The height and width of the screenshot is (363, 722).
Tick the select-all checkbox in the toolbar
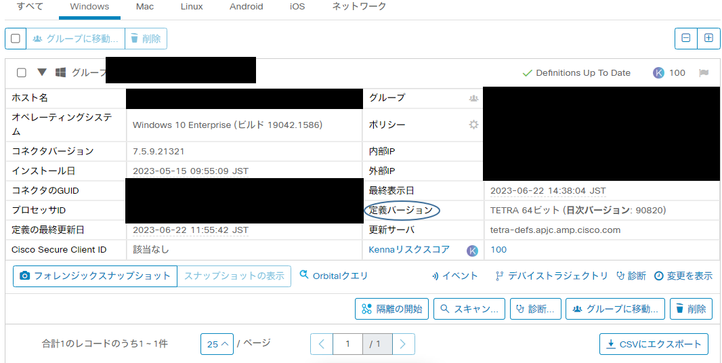coord(15,39)
